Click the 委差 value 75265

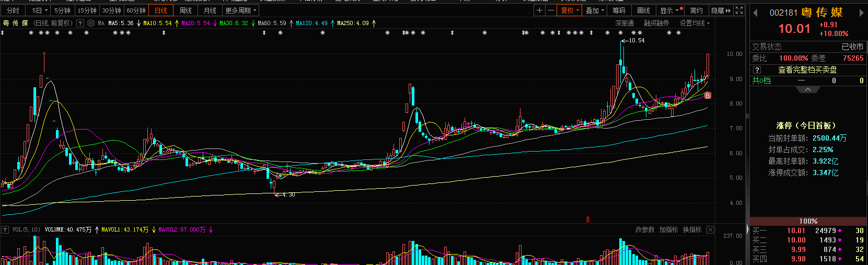coord(853,58)
